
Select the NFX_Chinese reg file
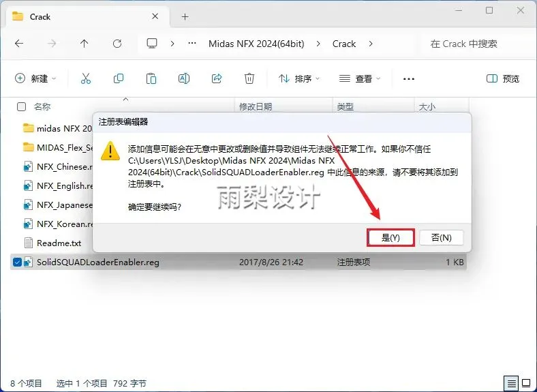click(58, 167)
